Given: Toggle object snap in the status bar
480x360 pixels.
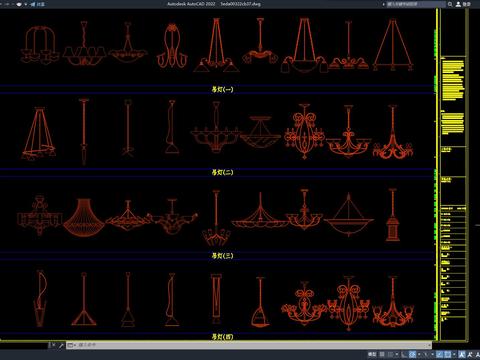Looking at the screenshot, I should click(448, 354).
